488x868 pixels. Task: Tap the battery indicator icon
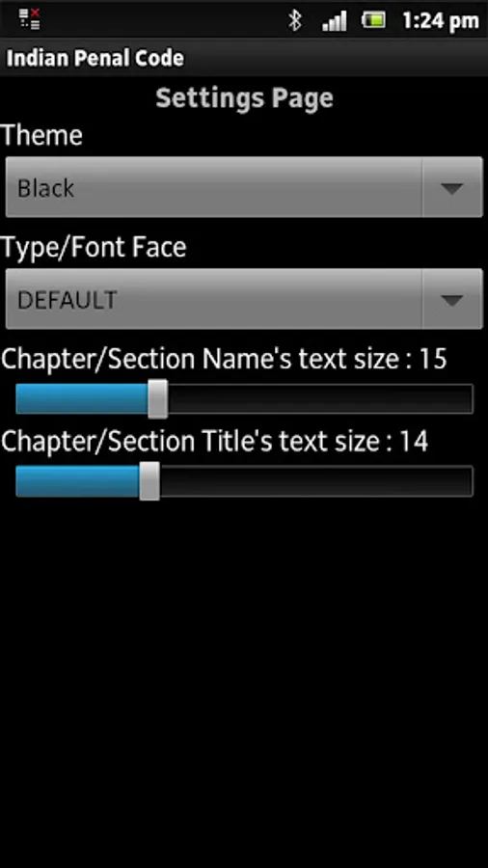coord(373,20)
